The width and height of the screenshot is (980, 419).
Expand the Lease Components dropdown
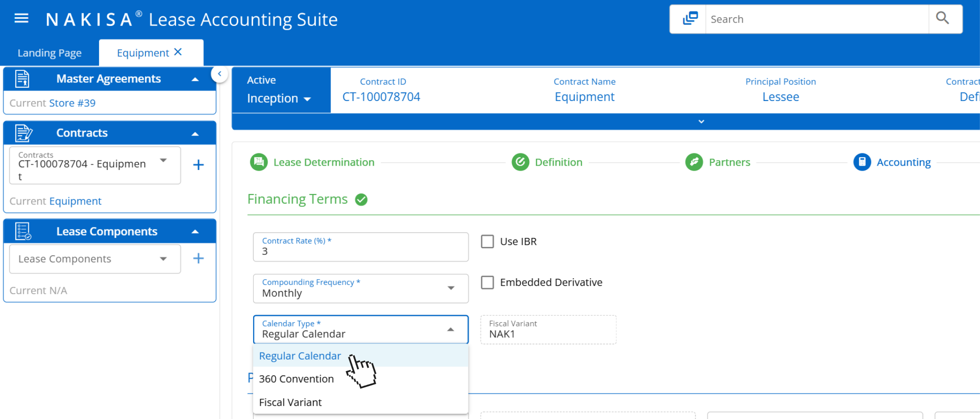(x=95, y=259)
